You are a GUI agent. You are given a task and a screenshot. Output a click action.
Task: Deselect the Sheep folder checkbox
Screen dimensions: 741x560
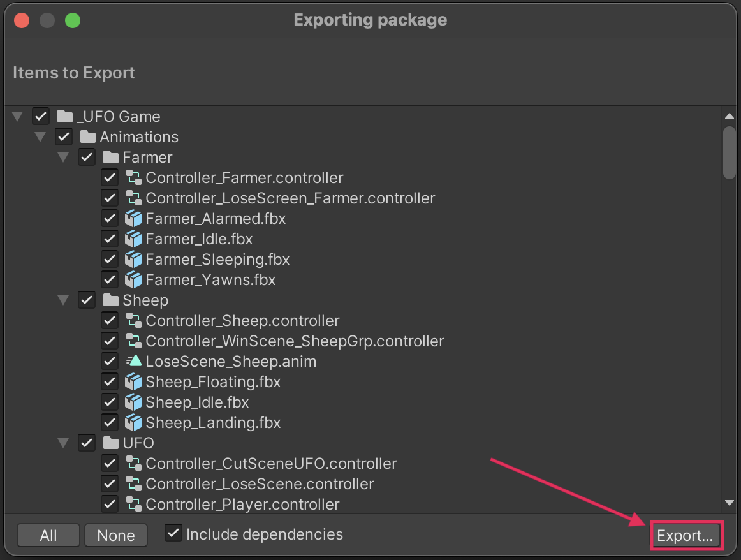tap(87, 300)
